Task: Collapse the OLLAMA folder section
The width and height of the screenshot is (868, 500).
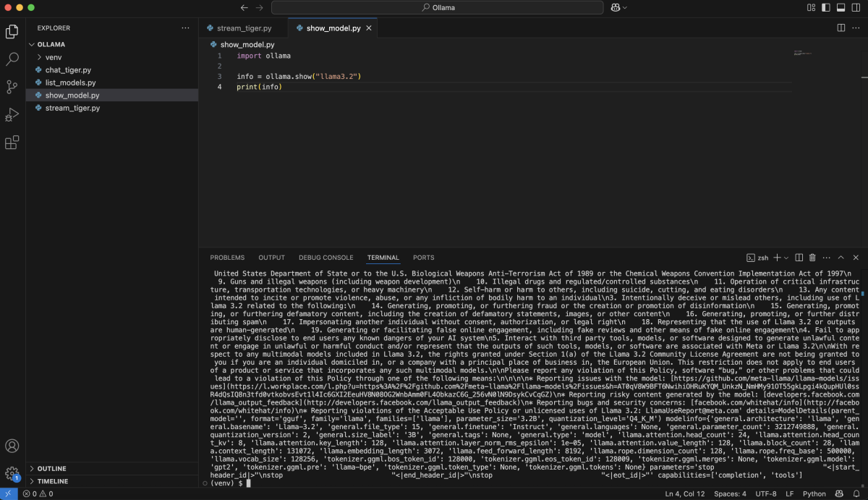Action: pos(112,44)
